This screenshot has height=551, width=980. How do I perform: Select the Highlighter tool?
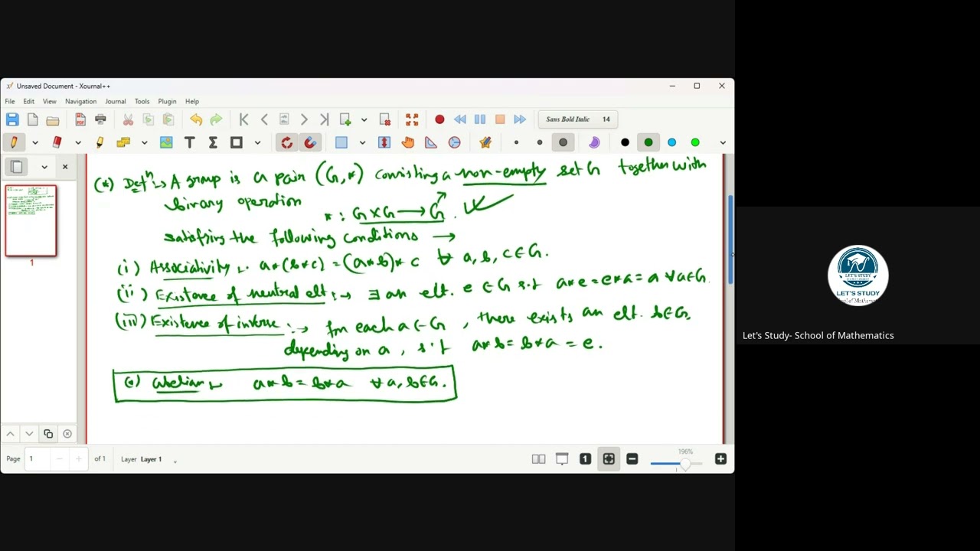pyautogui.click(x=100, y=142)
